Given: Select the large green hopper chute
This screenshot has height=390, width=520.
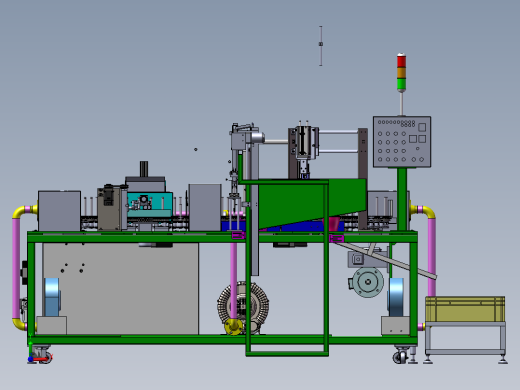Looking at the screenshot, I should [x=312, y=203].
